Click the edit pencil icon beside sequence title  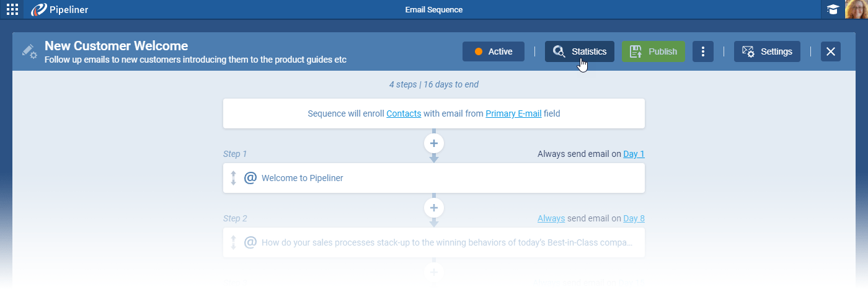(29, 51)
